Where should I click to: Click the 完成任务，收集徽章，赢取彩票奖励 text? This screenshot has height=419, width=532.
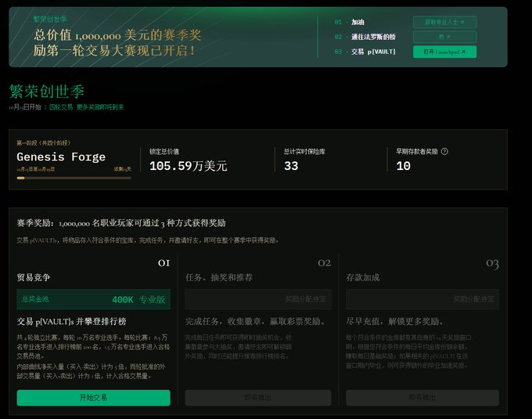[x=255, y=321]
